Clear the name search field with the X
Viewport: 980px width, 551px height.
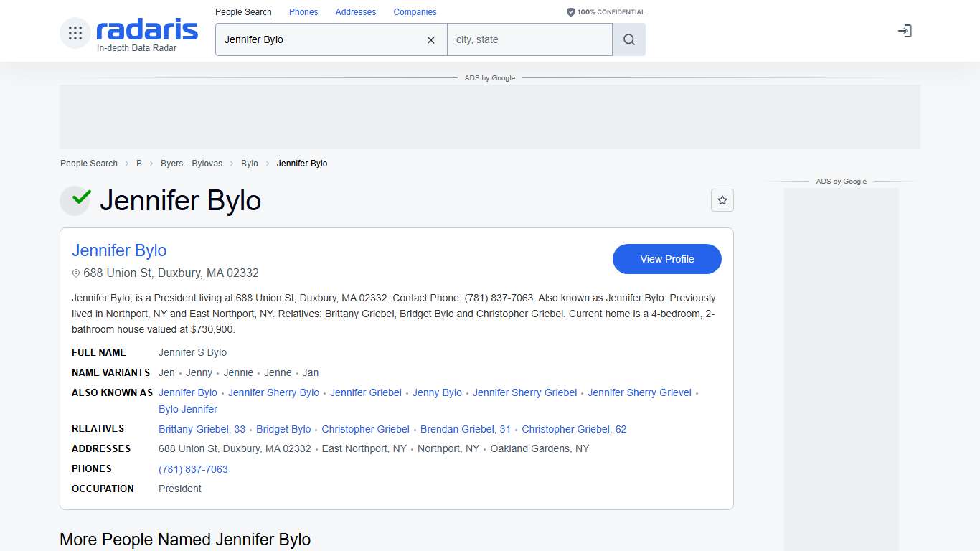click(x=430, y=40)
